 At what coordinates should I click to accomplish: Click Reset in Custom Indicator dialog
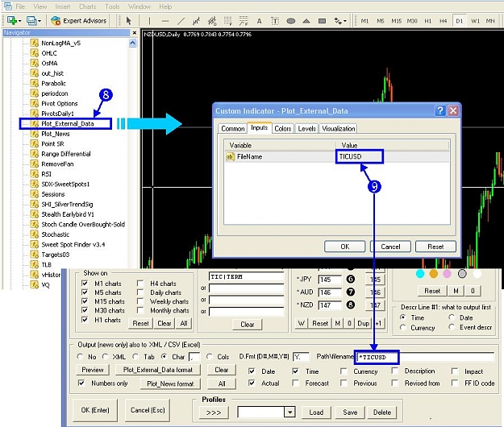tap(435, 247)
